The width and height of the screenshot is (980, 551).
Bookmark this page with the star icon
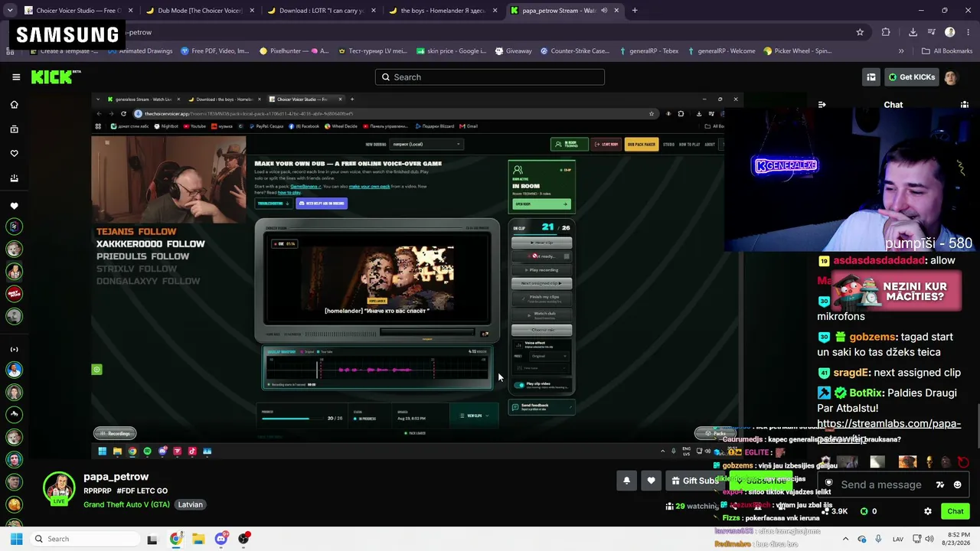(x=860, y=32)
